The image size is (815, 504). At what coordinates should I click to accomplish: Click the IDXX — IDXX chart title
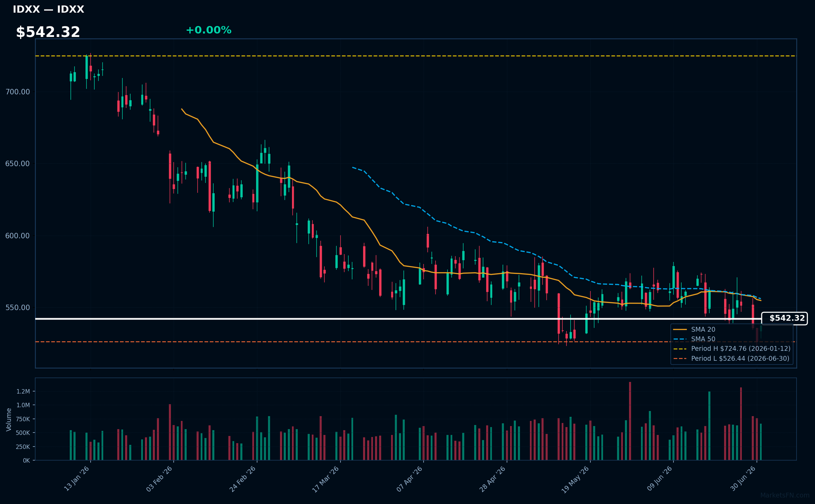(49, 9)
